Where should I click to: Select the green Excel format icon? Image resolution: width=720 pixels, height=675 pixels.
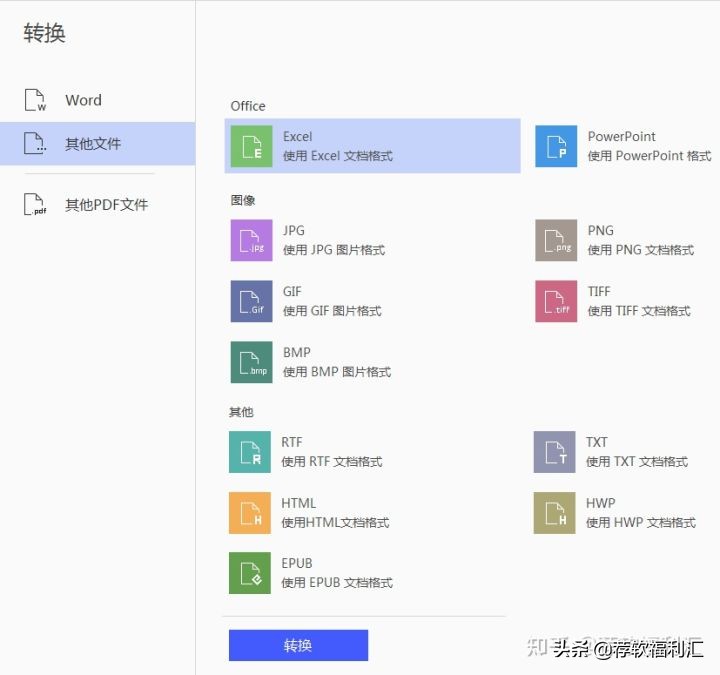[251, 146]
